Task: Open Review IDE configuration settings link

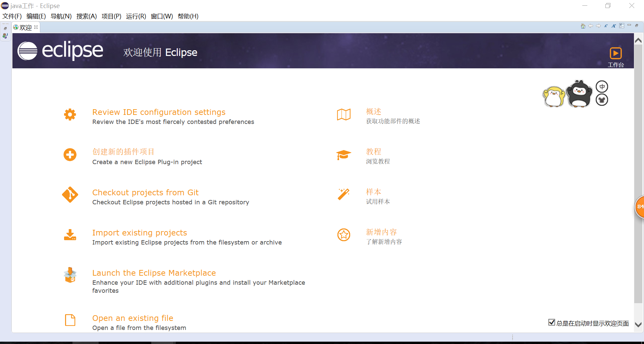Action: click(159, 112)
